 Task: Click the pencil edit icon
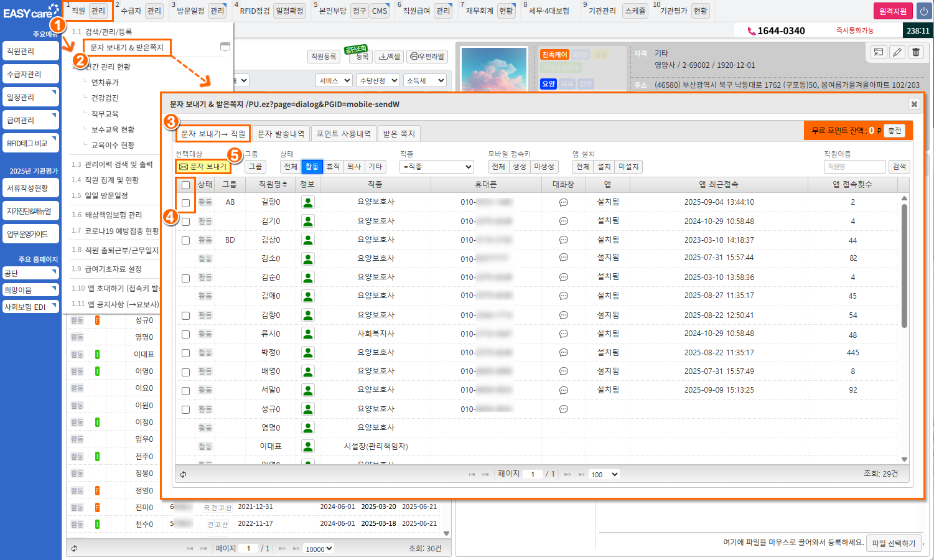[x=897, y=52]
